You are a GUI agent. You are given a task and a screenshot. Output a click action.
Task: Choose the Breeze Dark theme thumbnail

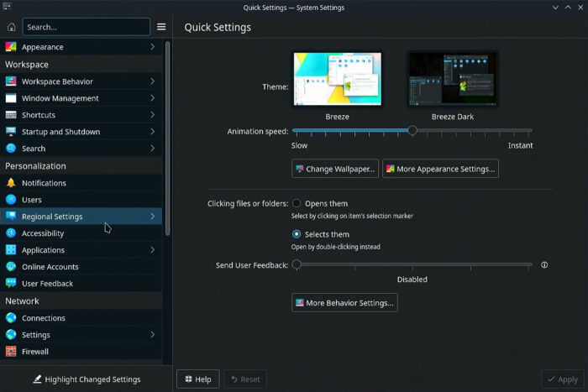453,79
